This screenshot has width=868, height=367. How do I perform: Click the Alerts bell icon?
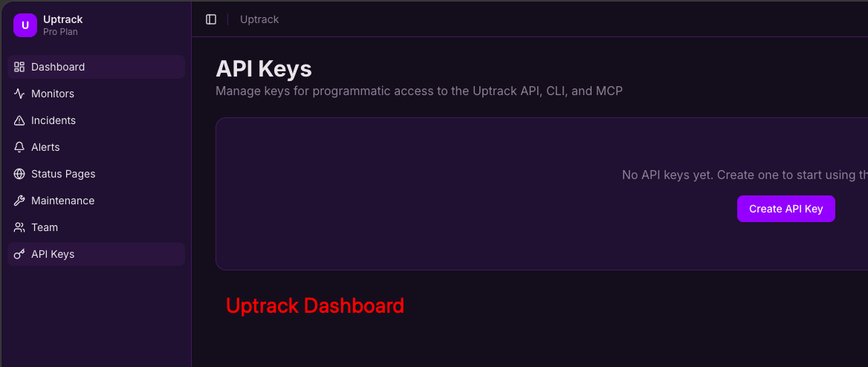[x=19, y=147]
